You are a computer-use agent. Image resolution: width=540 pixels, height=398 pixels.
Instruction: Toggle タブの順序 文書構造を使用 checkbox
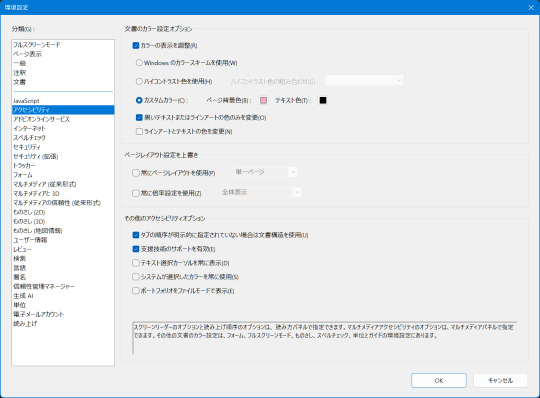pyautogui.click(x=136, y=235)
